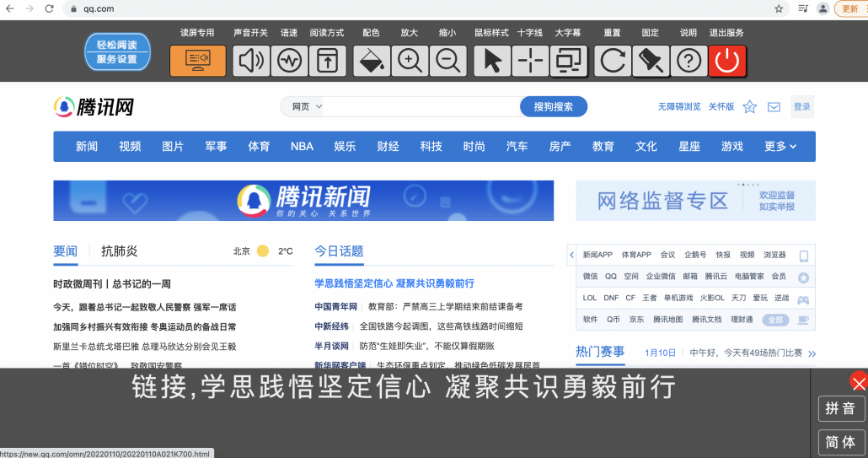Click the browser 更新 button
This screenshot has height=458, width=868.
click(851, 9)
